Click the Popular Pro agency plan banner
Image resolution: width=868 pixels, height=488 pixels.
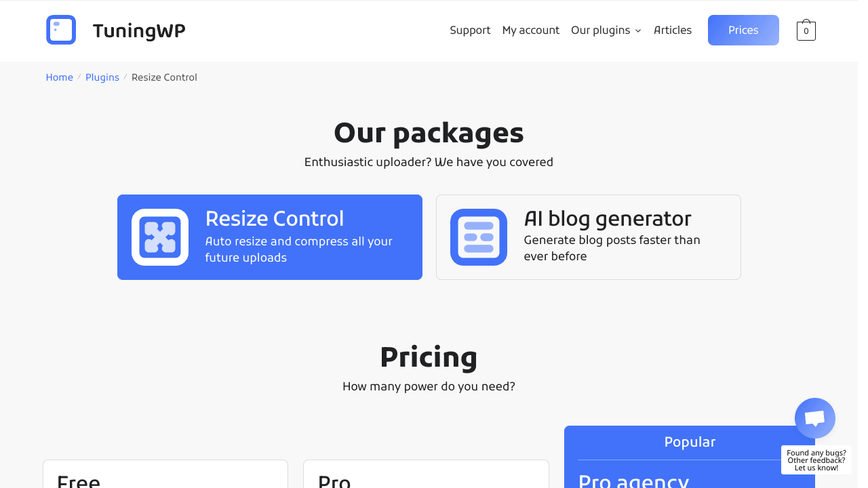point(690,442)
